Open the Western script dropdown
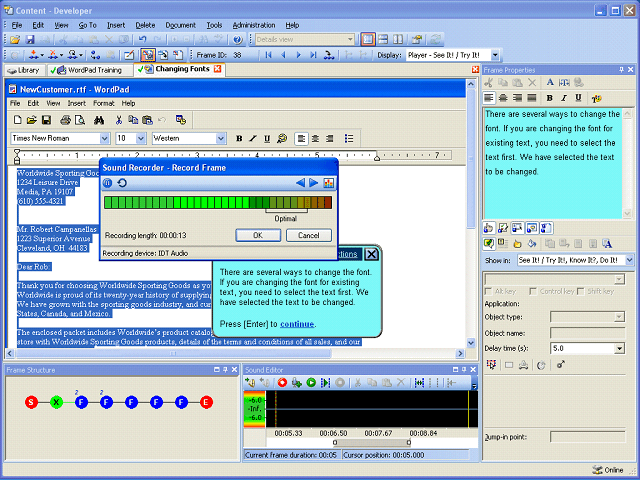640x480 pixels. [x=221, y=138]
